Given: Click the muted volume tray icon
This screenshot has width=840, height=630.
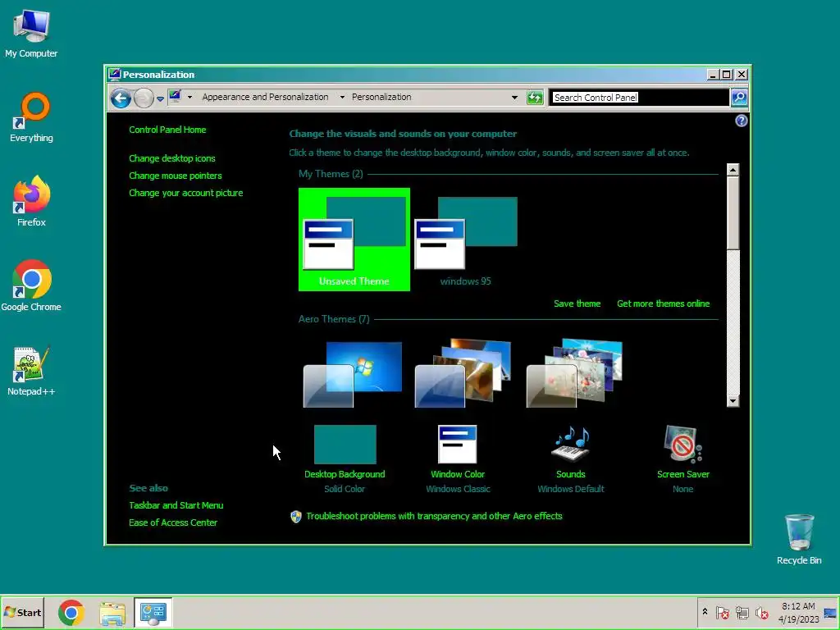Looking at the screenshot, I should click(761, 612).
